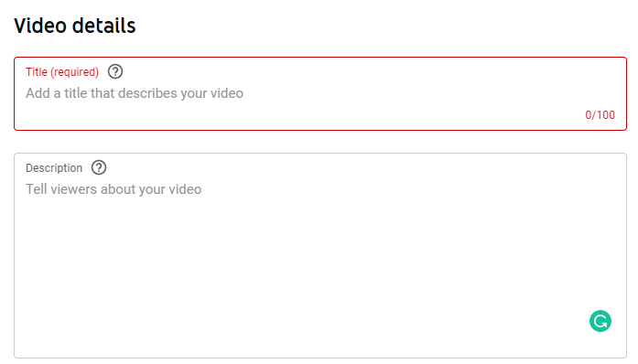This screenshot has width=638, height=364.
Task: Click the word 'details' in the page heading
Action: pos(104,26)
